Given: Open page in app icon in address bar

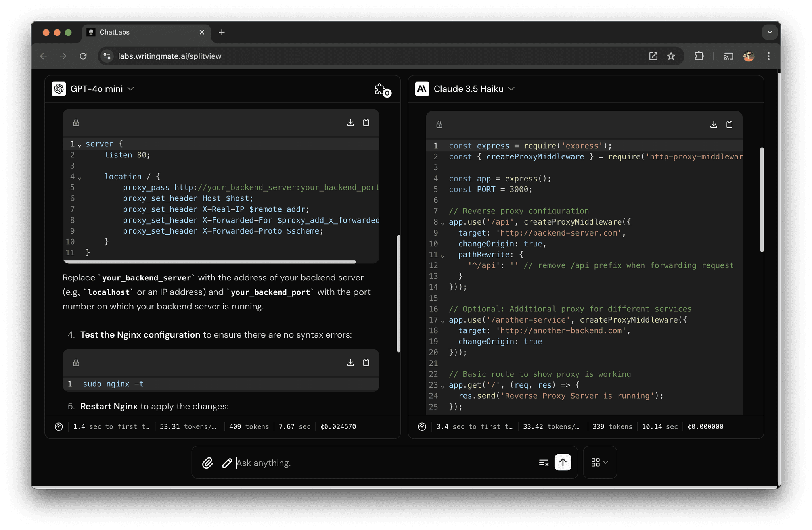Looking at the screenshot, I should (653, 56).
